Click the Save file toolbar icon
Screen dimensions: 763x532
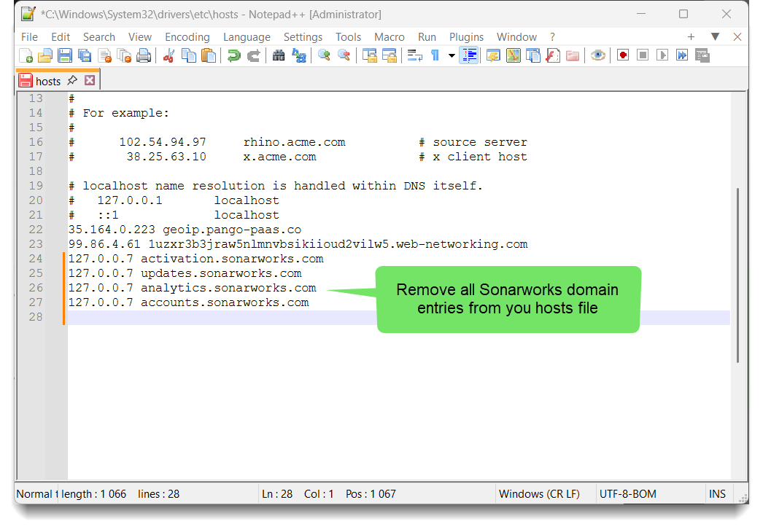pos(65,55)
